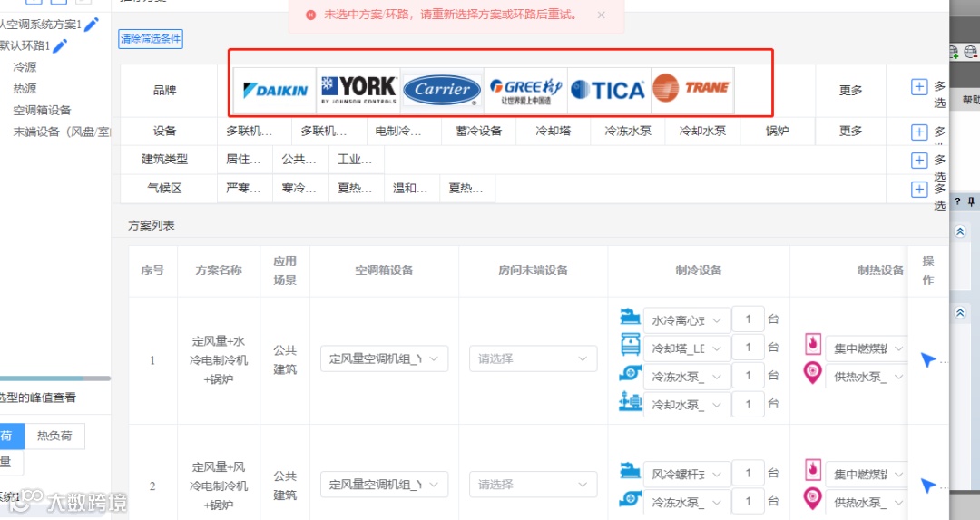
Task: Enable multi-select plus icon for 建筑类型
Action: (918, 161)
